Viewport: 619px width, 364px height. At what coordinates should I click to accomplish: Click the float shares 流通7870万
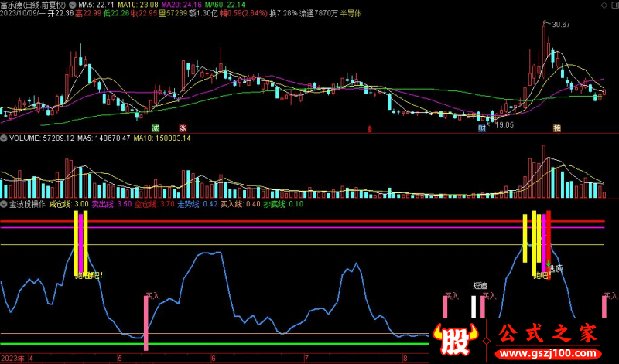point(319,14)
